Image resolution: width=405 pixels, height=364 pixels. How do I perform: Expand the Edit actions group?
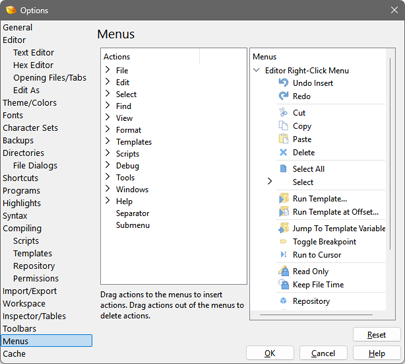(107, 82)
